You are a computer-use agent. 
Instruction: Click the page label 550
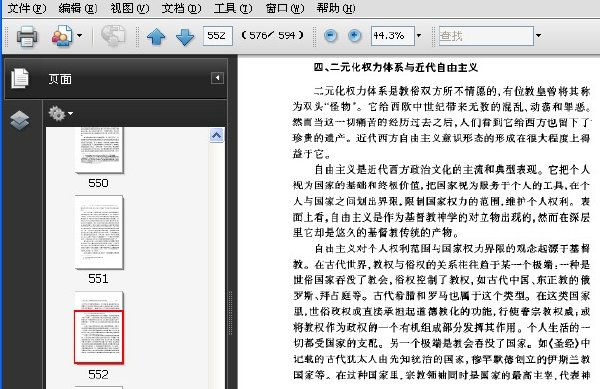coord(98,183)
